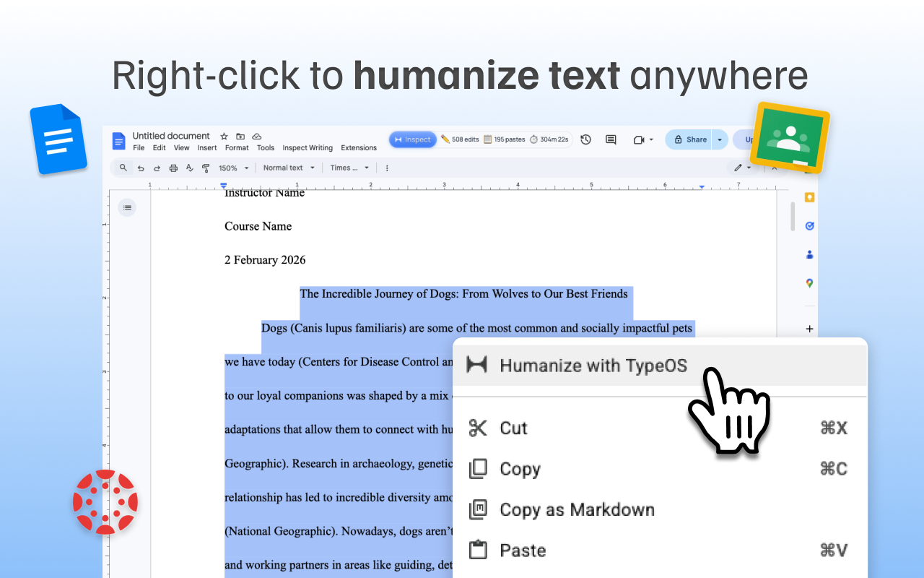Click the plus add-ons icon in side panel
Image resolution: width=924 pixels, height=578 pixels.
[x=809, y=329]
